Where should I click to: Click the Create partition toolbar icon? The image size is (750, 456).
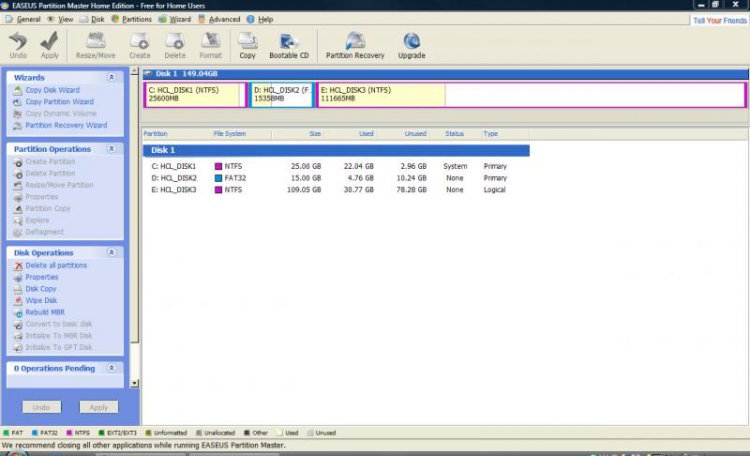point(140,45)
